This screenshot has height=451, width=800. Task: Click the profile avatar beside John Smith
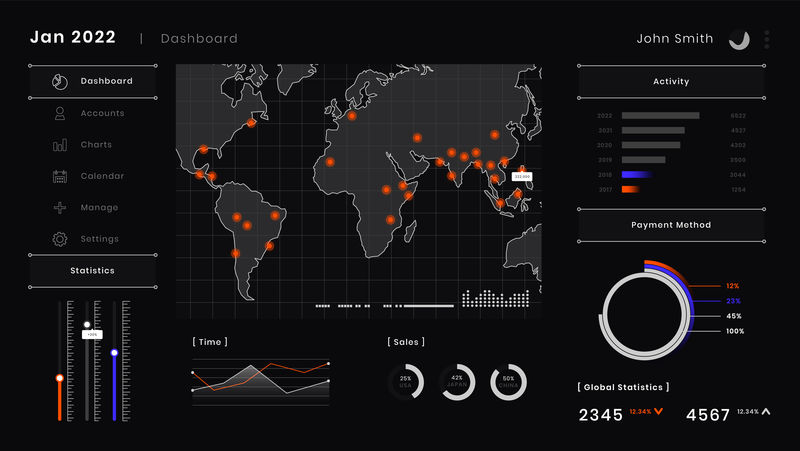coord(739,39)
